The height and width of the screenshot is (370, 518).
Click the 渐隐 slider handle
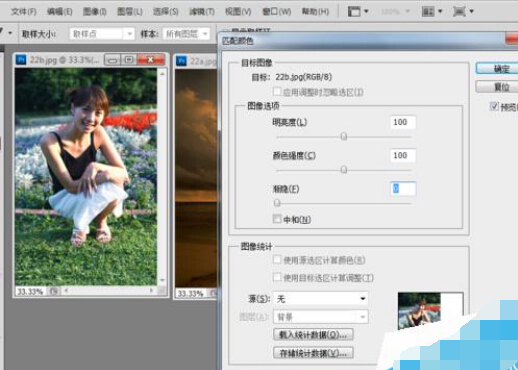click(x=277, y=203)
